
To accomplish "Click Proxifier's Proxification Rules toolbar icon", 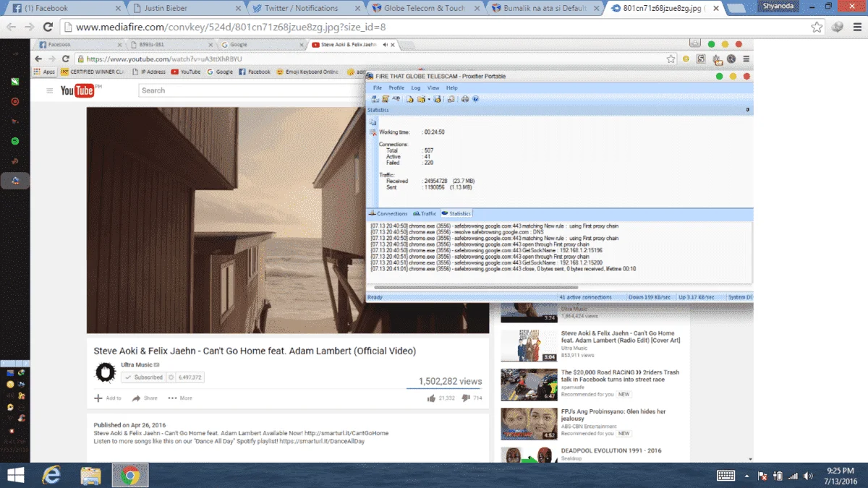I will 386,99.
